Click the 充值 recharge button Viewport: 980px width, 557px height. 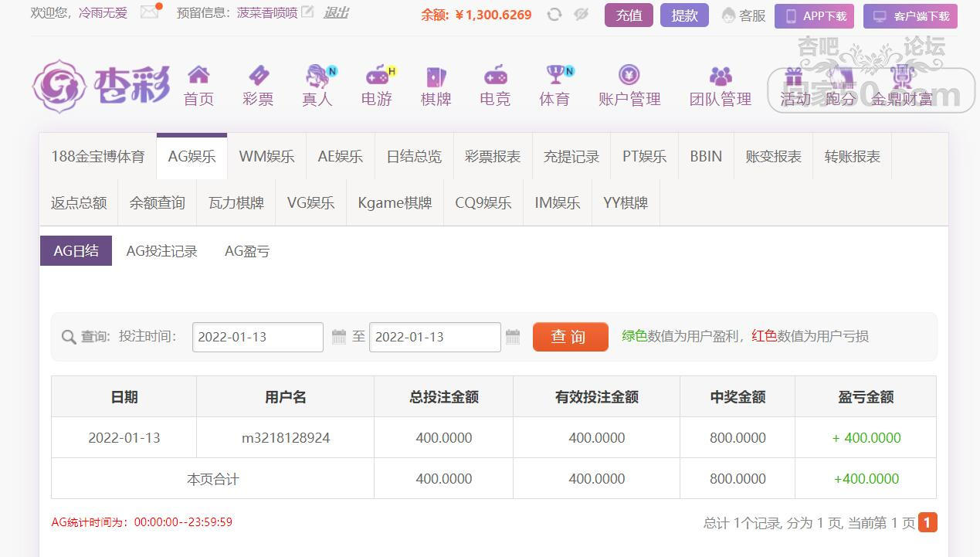pyautogui.click(x=629, y=15)
